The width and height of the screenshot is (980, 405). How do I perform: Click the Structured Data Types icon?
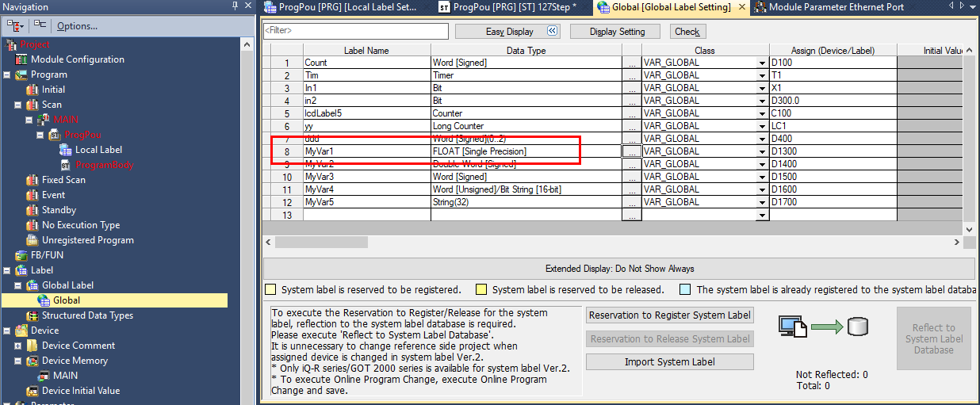pos(33,315)
